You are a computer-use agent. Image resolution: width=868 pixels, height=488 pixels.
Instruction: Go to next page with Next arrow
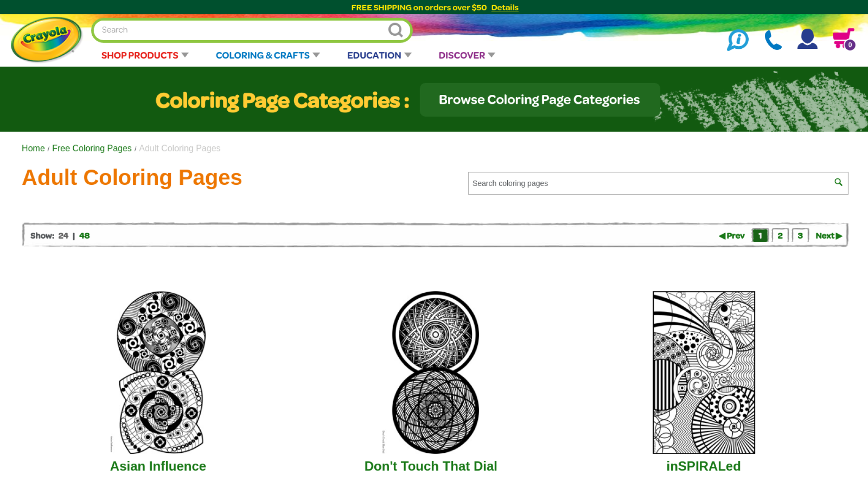point(829,236)
